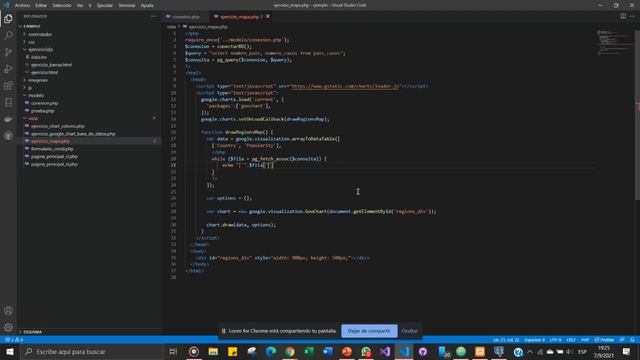Open the feedback icon in status bar

622,340
